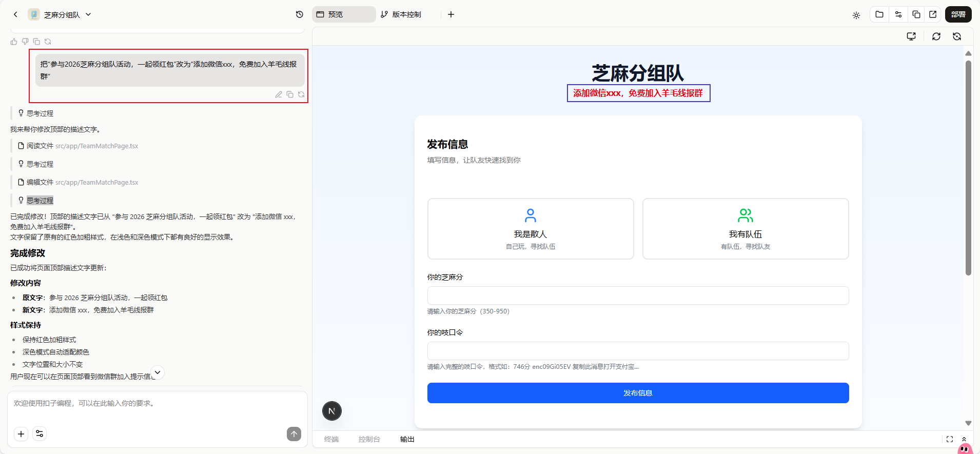Click the thumbs up feedback icon
Screen dimensions: 980x454
(x=14, y=42)
